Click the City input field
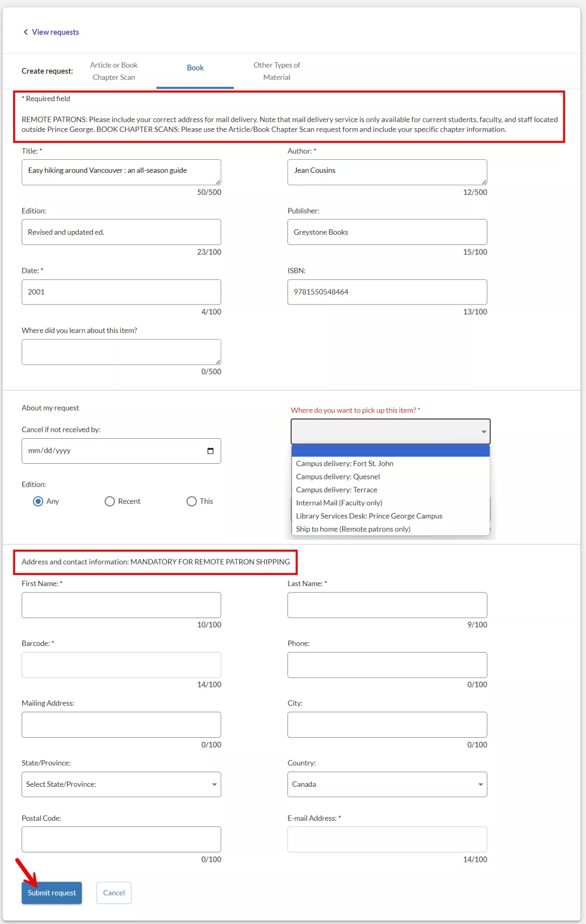The height and width of the screenshot is (924, 586). coord(387,725)
